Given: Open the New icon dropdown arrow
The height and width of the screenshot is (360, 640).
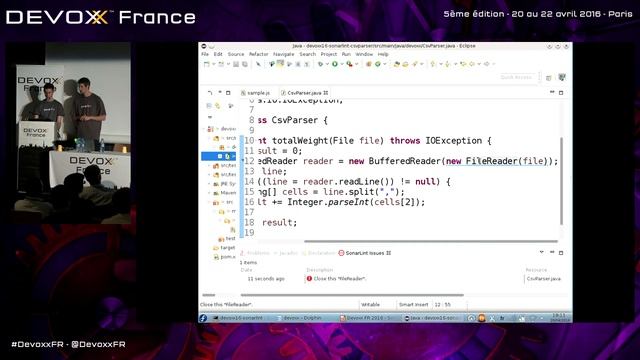Looking at the screenshot, I should click(x=214, y=64).
